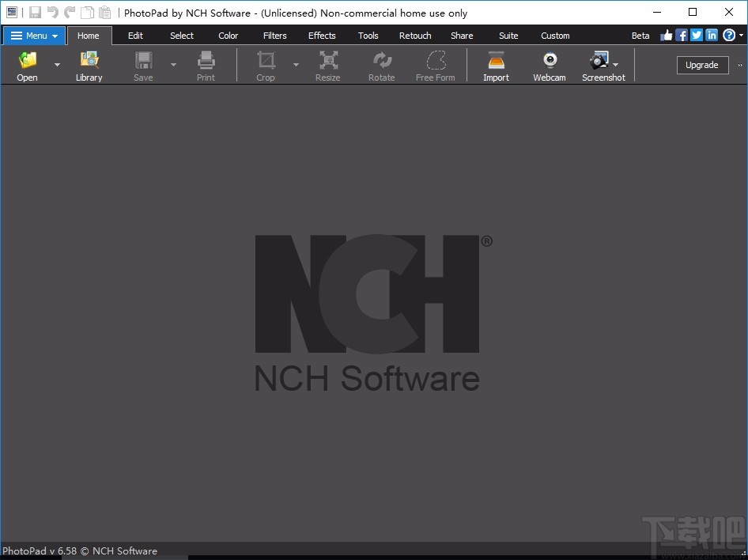Show more toolbar items via double chevron

pos(740,66)
